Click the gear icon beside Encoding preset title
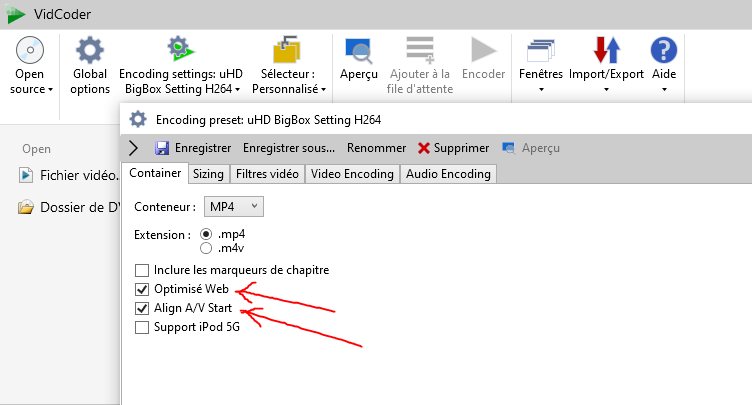The width and height of the screenshot is (752, 405). tap(138, 119)
